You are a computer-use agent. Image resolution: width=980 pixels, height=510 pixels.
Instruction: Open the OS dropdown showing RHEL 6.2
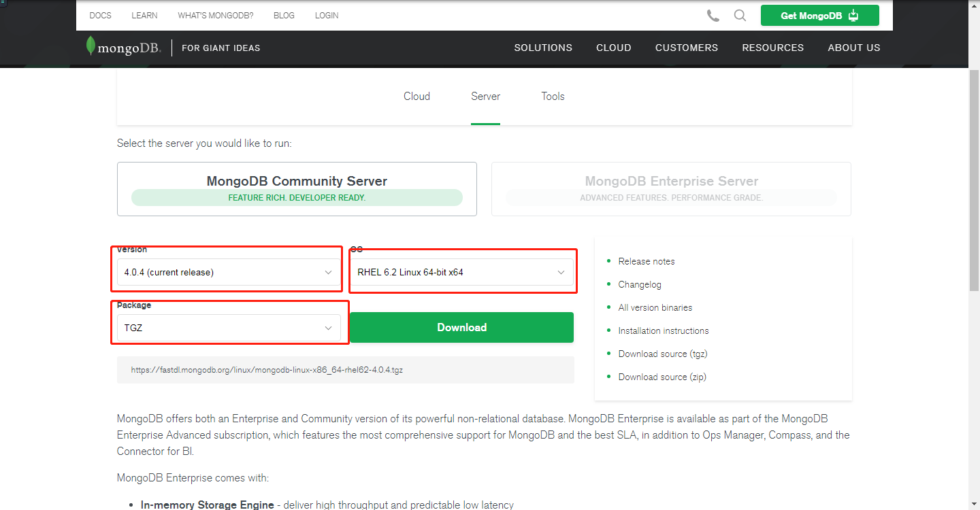[x=462, y=272]
